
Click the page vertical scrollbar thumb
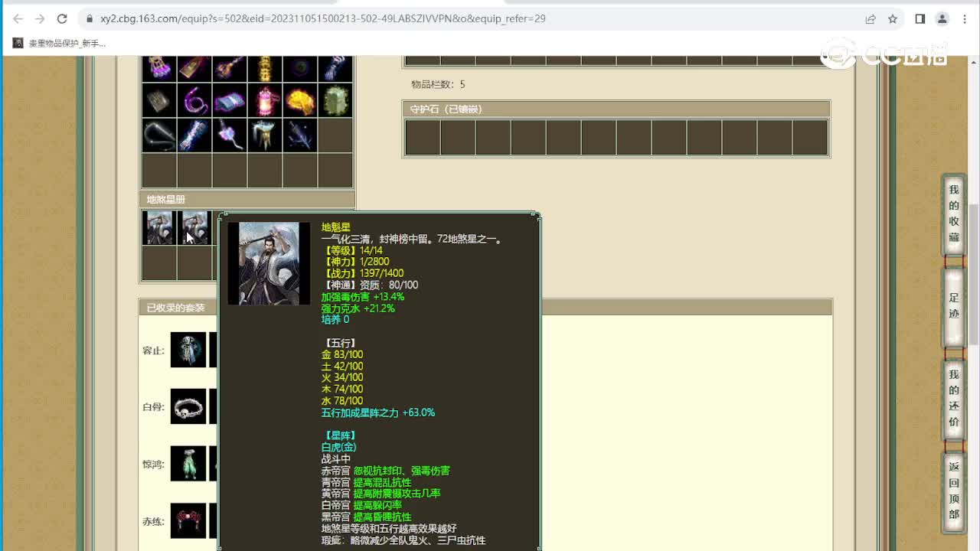point(974,274)
